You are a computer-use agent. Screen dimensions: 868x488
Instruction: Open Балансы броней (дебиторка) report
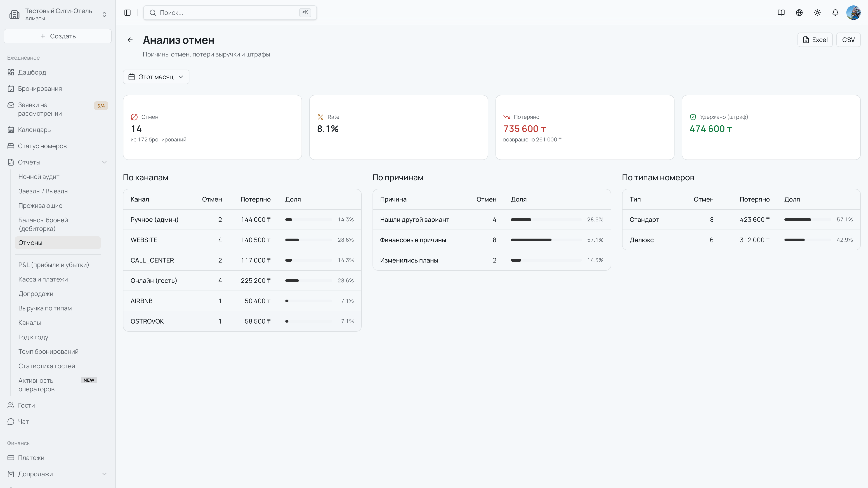43,224
